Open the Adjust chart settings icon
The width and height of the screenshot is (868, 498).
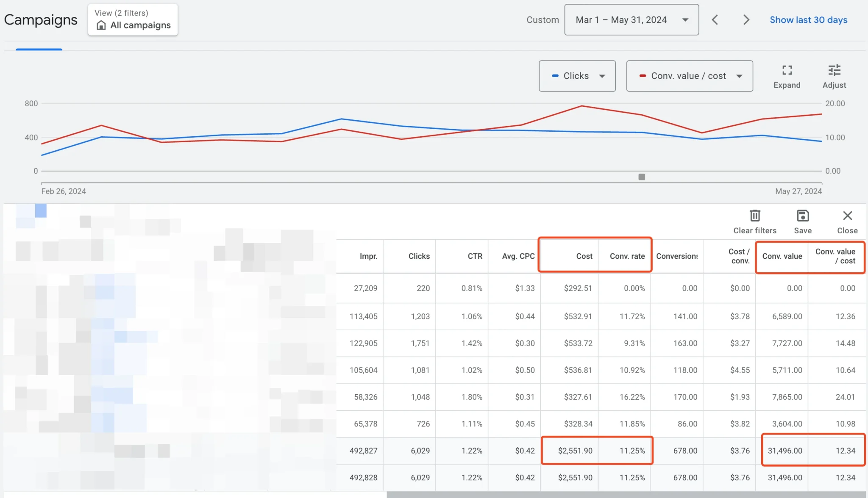(834, 70)
